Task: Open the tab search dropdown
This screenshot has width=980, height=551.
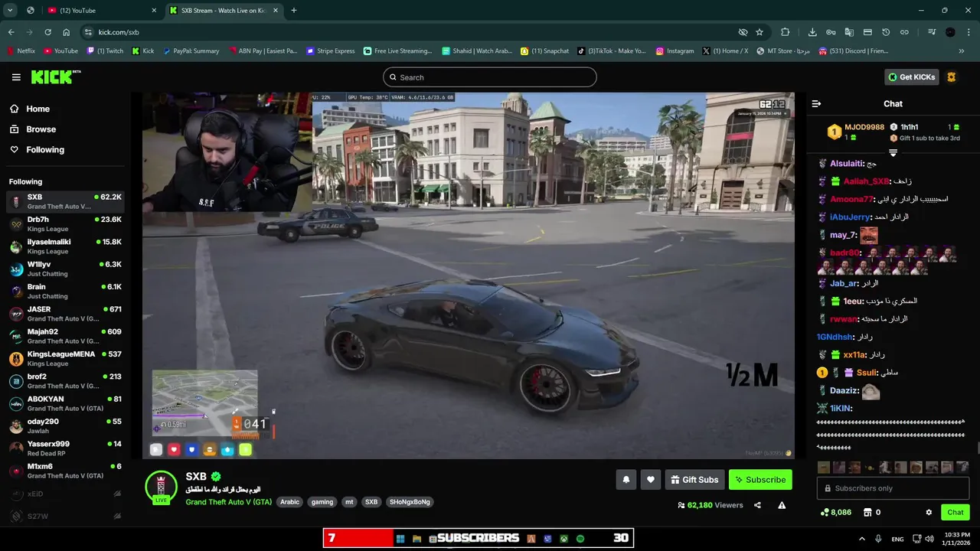Action: [x=10, y=10]
